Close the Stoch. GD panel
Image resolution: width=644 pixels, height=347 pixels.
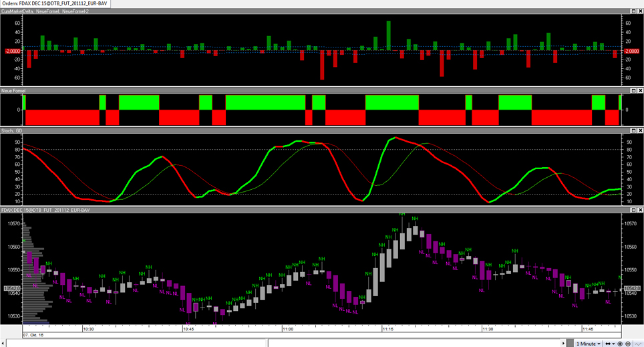click(639, 131)
